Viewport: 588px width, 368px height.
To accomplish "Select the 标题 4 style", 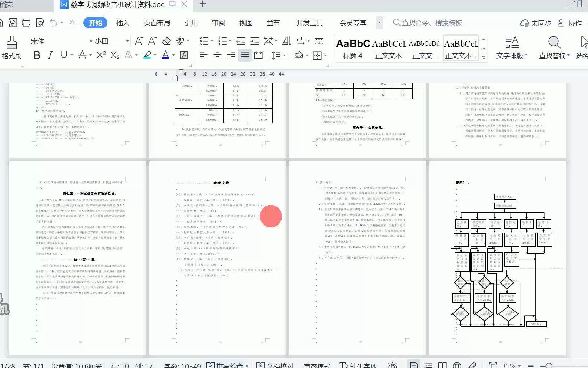I will click(353, 49).
